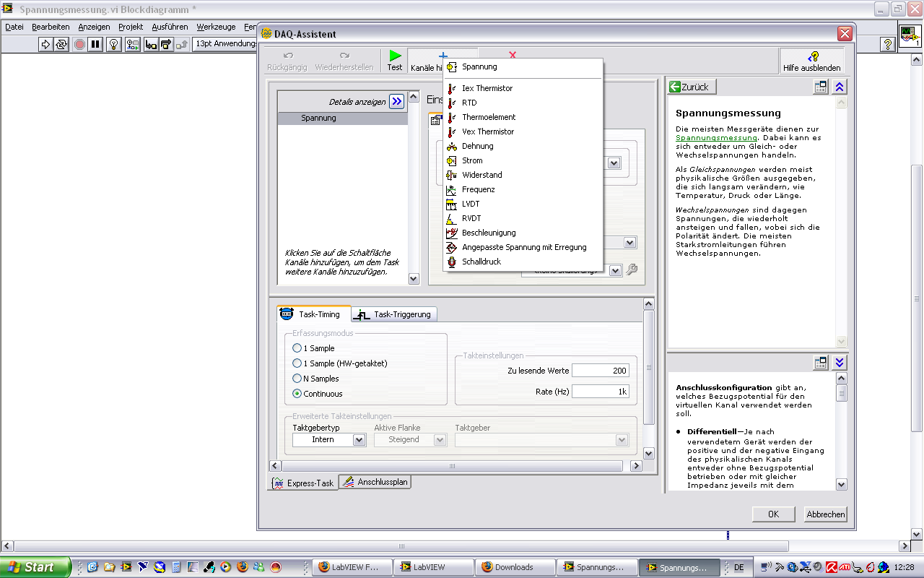Choose Strom measurement entry
The height and width of the screenshot is (578, 924).
(x=523, y=160)
